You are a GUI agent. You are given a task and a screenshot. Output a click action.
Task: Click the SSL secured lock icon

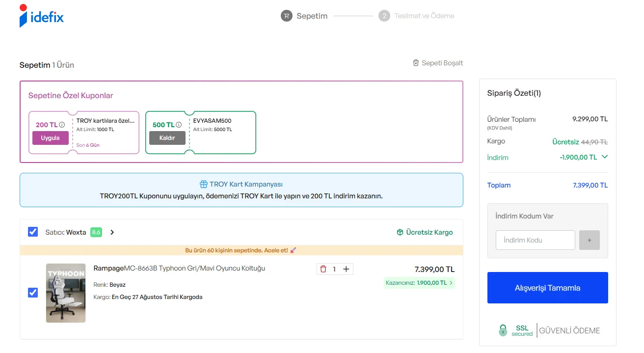[x=503, y=330]
